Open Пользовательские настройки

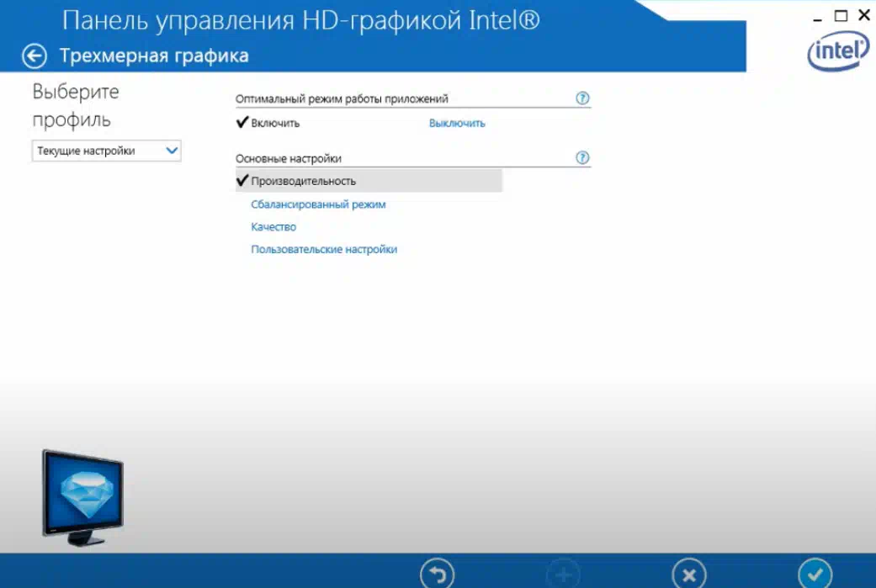point(324,250)
